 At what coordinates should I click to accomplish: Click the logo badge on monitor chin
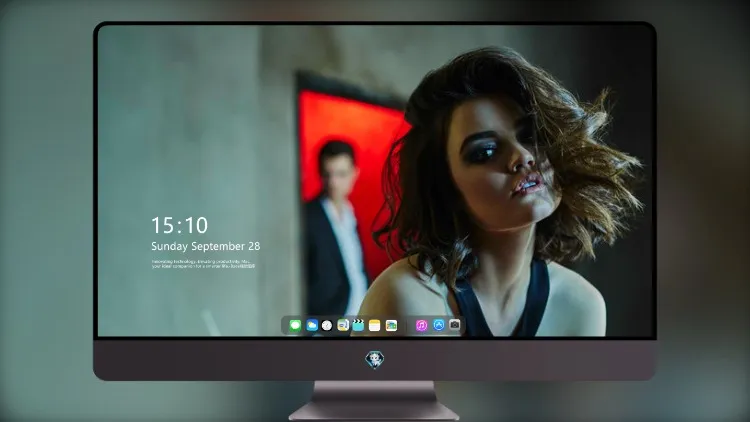point(375,359)
